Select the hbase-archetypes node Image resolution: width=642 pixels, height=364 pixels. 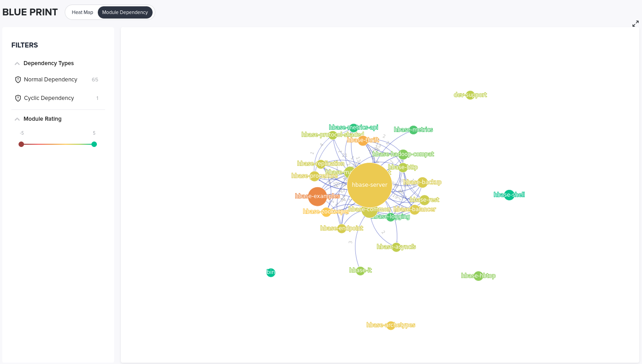pos(391,326)
